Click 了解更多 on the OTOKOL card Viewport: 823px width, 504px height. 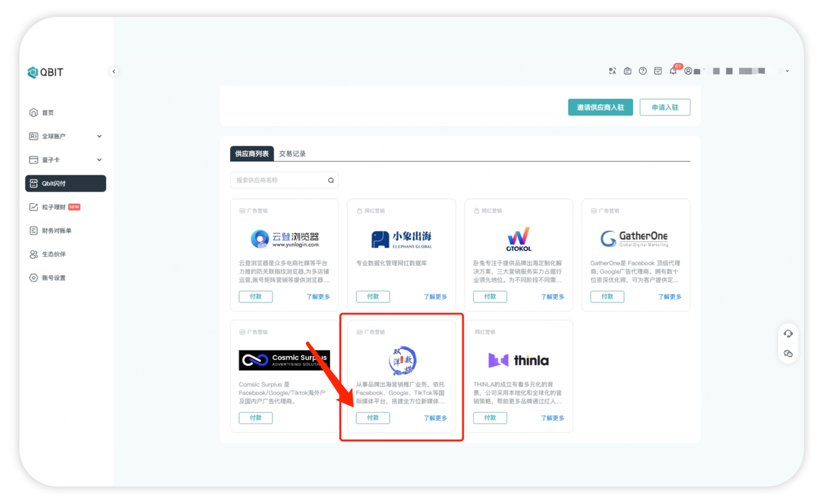point(552,296)
